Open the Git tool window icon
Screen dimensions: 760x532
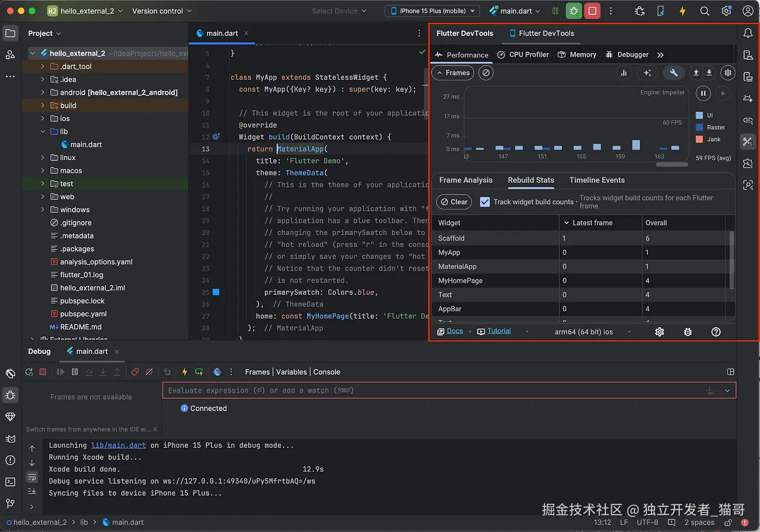click(x=10, y=503)
